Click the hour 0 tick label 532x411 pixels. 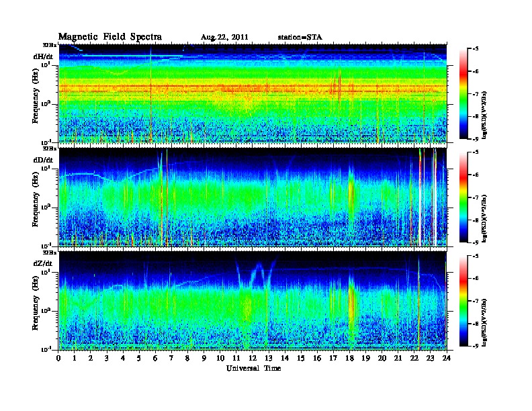[x=58, y=358]
